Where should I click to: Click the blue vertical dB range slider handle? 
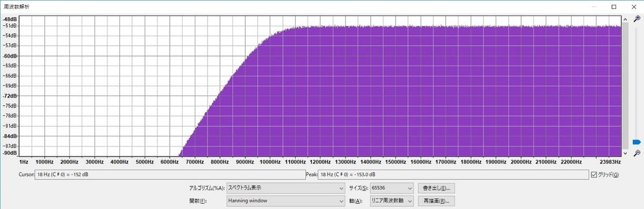pyautogui.click(x=636, y=142)
